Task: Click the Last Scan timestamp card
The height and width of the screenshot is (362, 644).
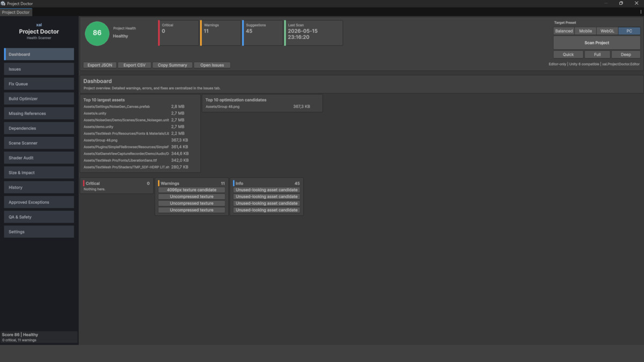Action: point(313,33)
